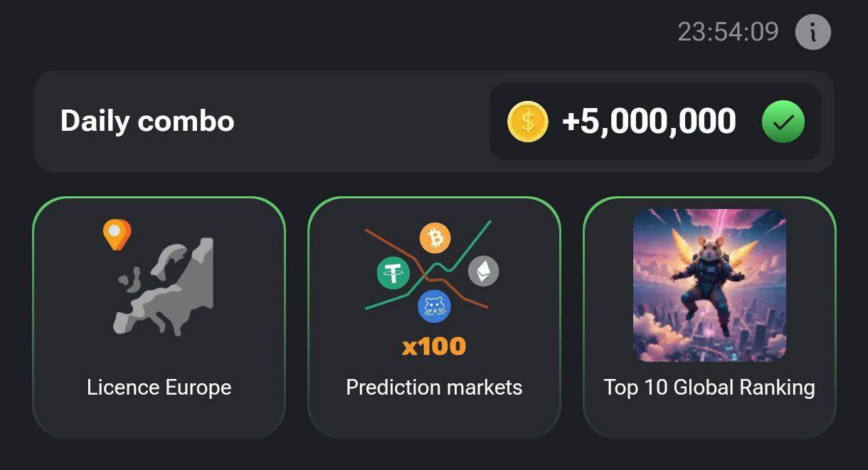
Task: Click the orange x100 multiplier text
Action: point(434,347)
